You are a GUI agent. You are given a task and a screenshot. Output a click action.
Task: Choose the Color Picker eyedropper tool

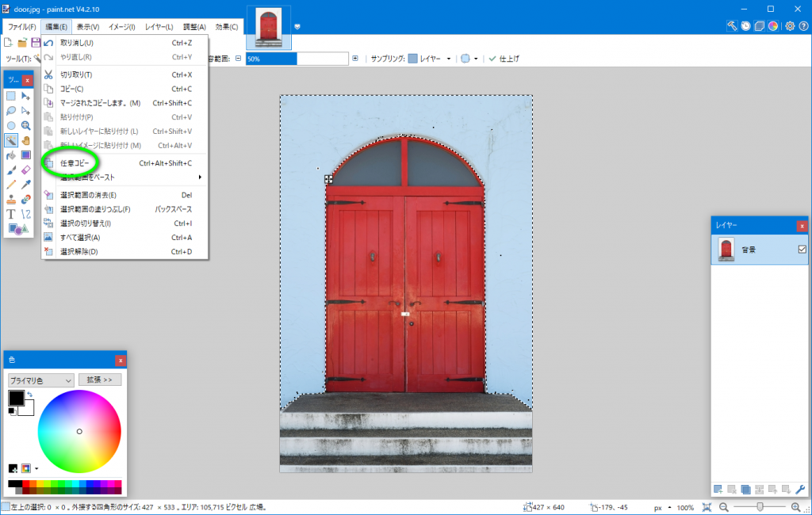point(26,185)
